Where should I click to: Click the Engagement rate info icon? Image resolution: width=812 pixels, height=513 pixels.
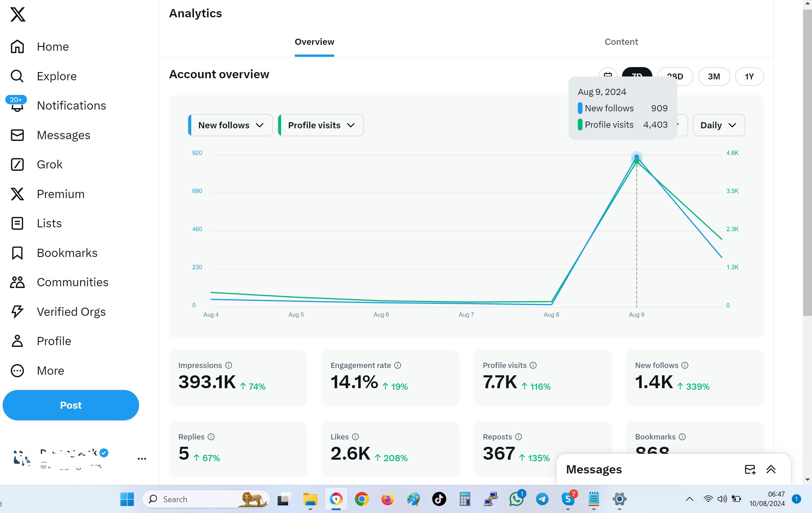coord(398,365)
